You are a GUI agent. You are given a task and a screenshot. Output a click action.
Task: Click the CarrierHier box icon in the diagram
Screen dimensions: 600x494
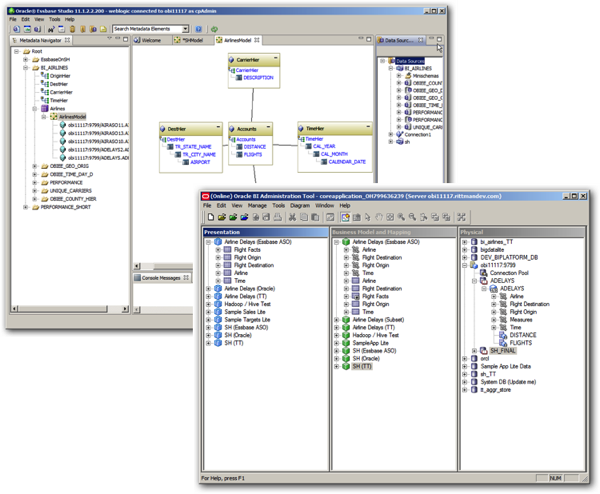click(x=232, y=60)
